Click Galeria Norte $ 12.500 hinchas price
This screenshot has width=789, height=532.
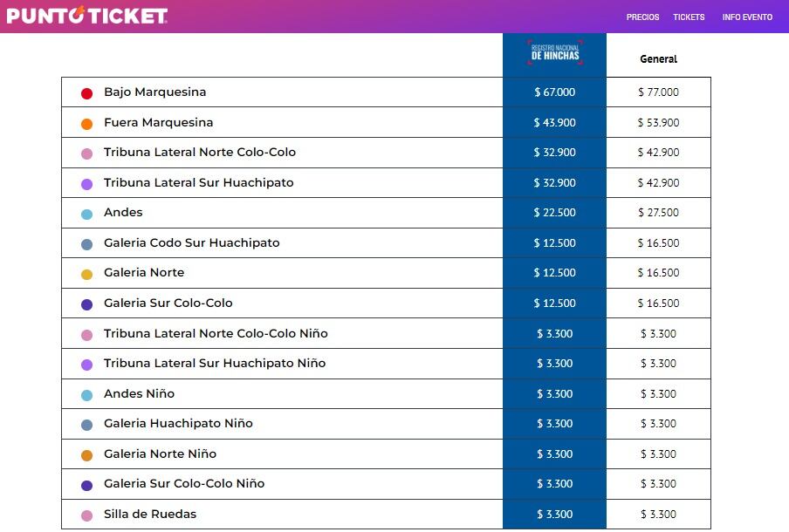(x=554, y=272)
